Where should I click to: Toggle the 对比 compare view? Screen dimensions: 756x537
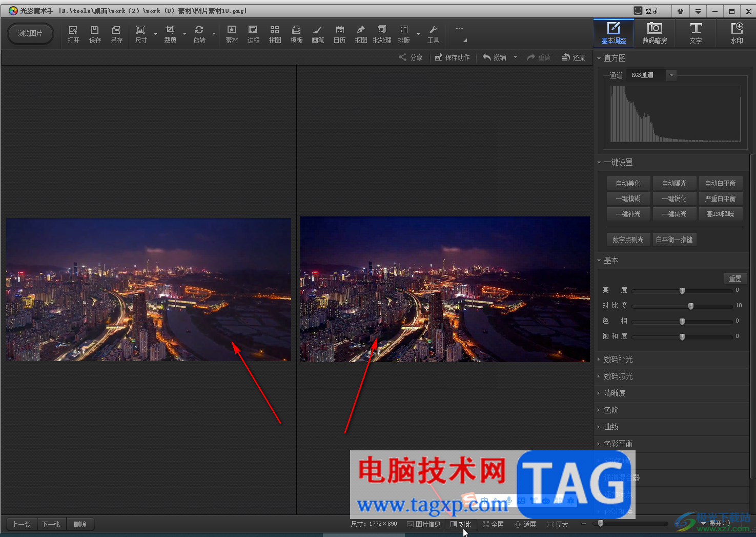click(461, 524)
